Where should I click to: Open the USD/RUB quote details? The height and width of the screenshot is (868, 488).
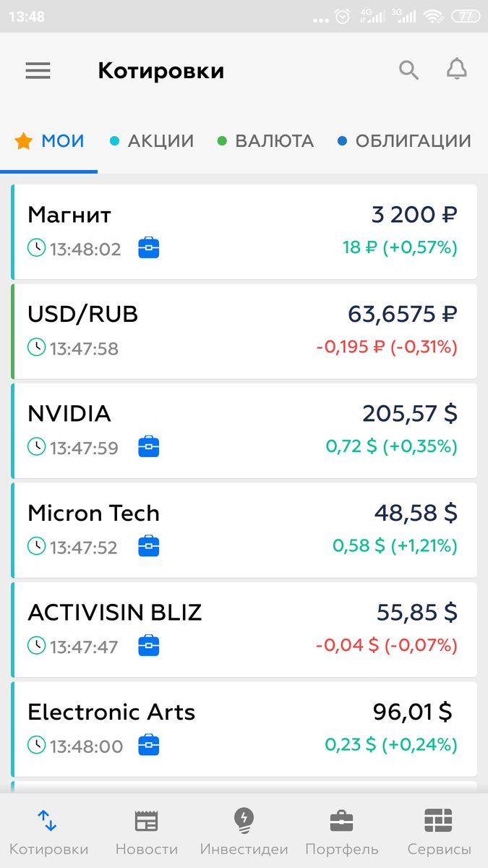(x=244, y=331)
